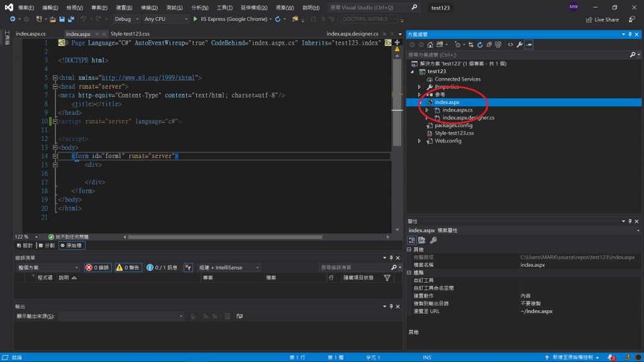The image size is (644, 362).
Task: Click add to source control in status bar
Action: tap(572, 358)
